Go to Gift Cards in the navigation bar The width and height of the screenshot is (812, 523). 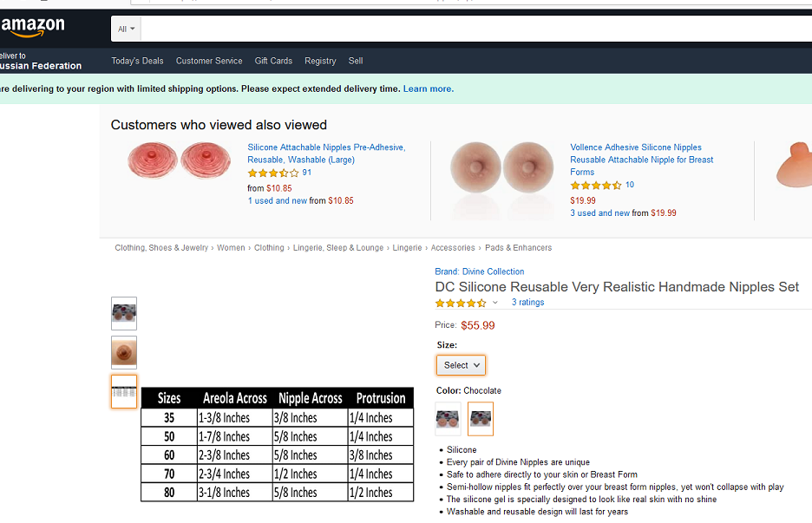pos(273,61)
